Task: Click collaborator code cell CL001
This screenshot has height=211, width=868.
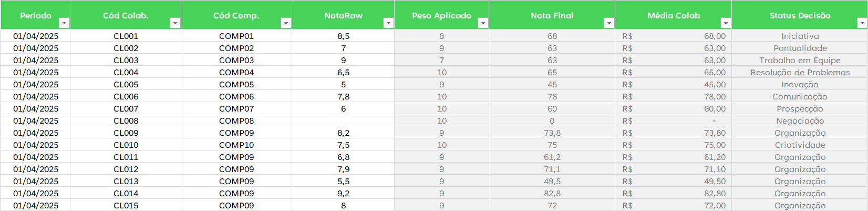Action: [x=126, y=36]
